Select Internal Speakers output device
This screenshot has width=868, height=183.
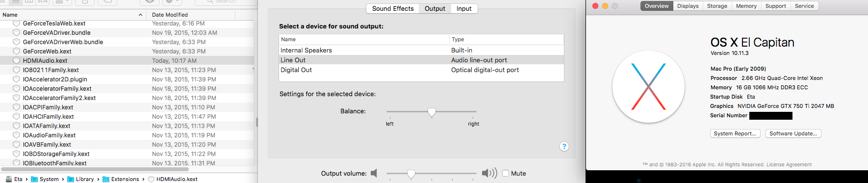point(421,50)
